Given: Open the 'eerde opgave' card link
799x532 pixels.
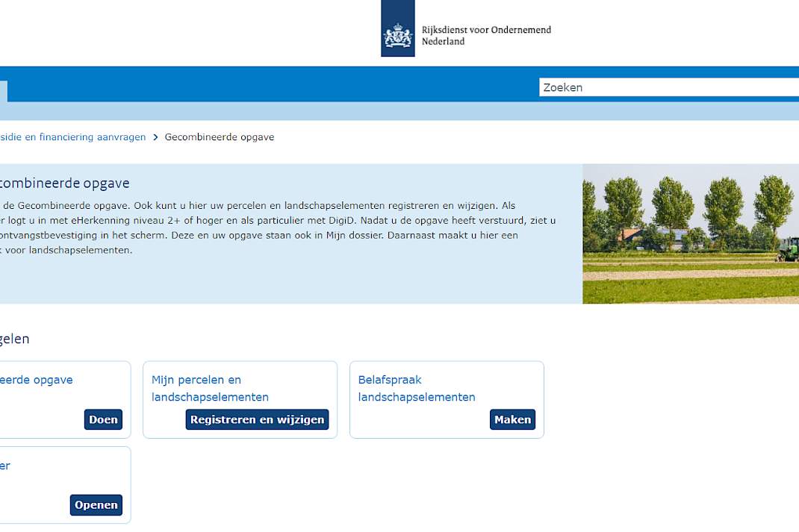Looking at the screenshot, I should click(x=36, y=380).
